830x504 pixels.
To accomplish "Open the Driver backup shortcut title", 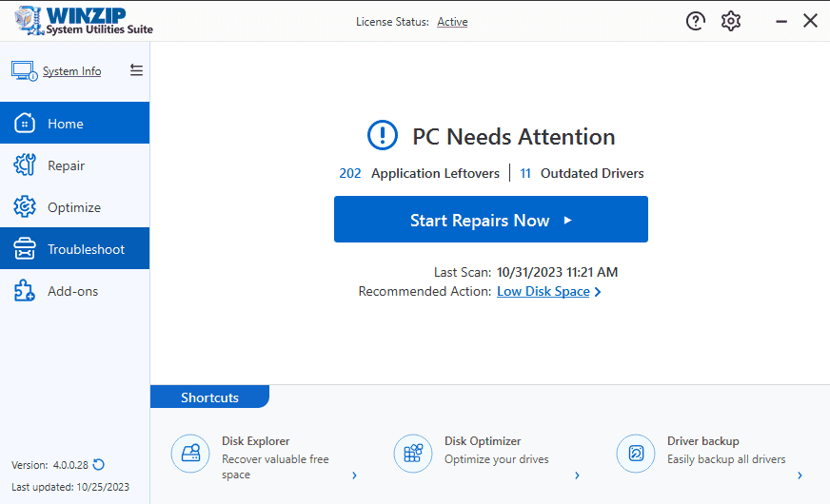I will coord(703,441).
